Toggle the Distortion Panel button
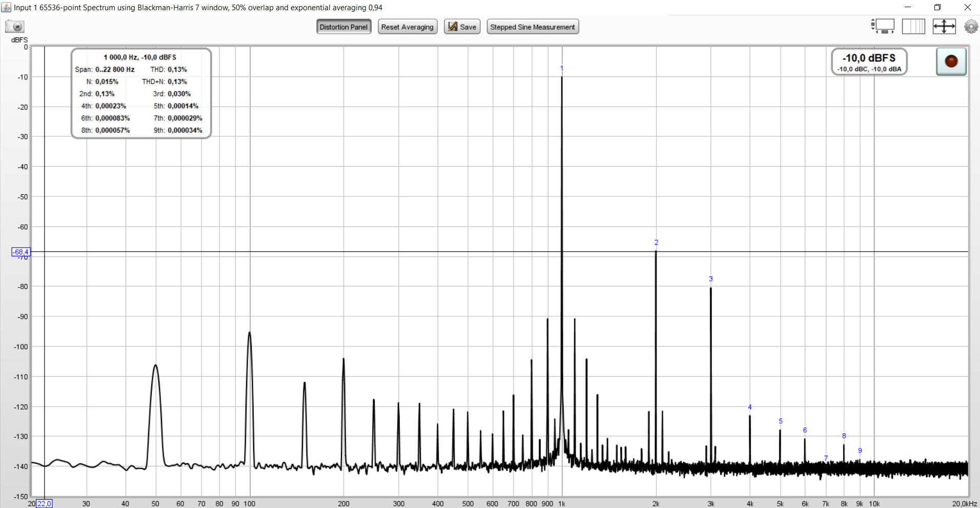Image resolution: width=980 pixels, height=508 pixels. [x=344, y=27]
